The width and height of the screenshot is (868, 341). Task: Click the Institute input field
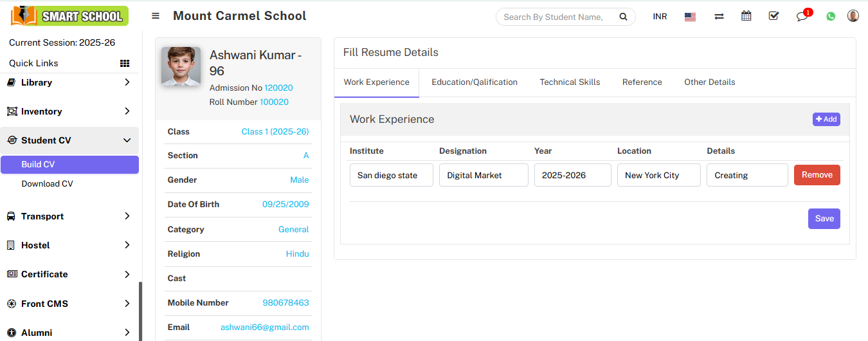point(391,175)
